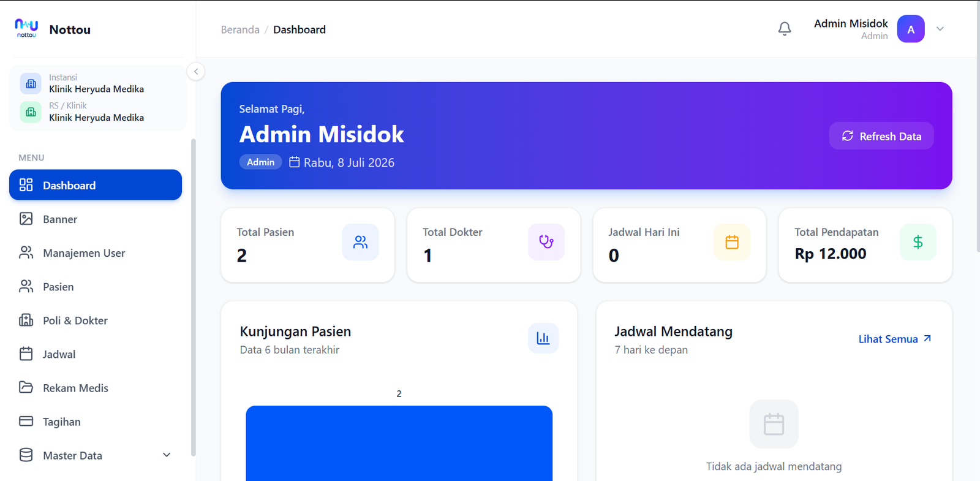Click the Selamat Pagi greeting text
980x481 pixels.
coord(272,109)
